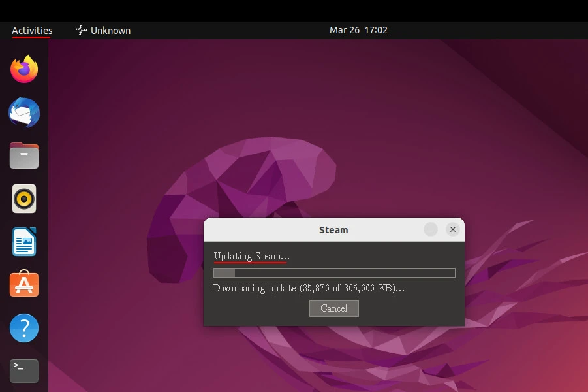Image resolution: width=588 pixels, height=392 pixels.
Task: Open the Files file manager
Action: 24,156
